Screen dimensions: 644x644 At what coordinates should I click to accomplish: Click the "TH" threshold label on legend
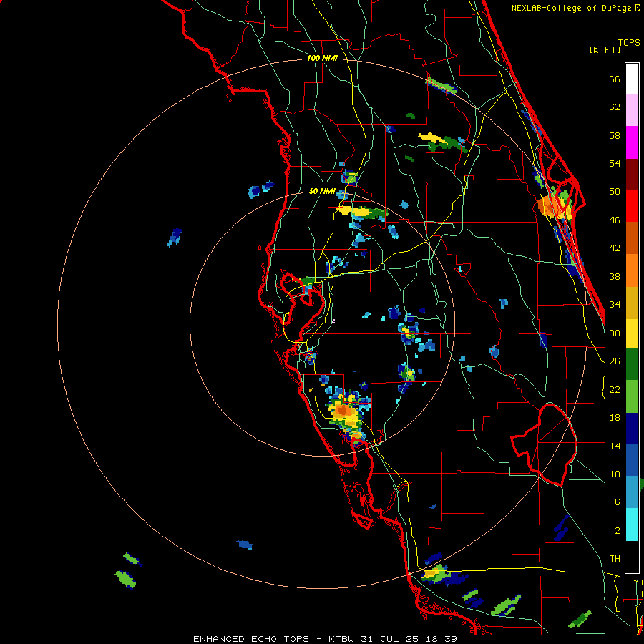615,559
